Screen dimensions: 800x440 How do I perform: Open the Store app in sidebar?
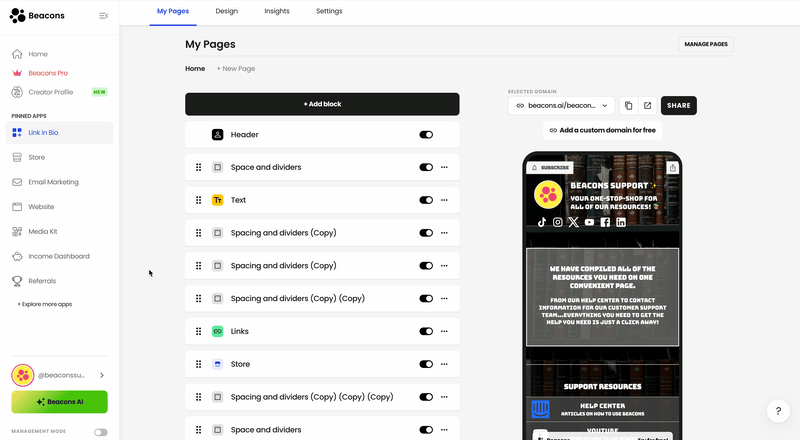pos(36,157)
